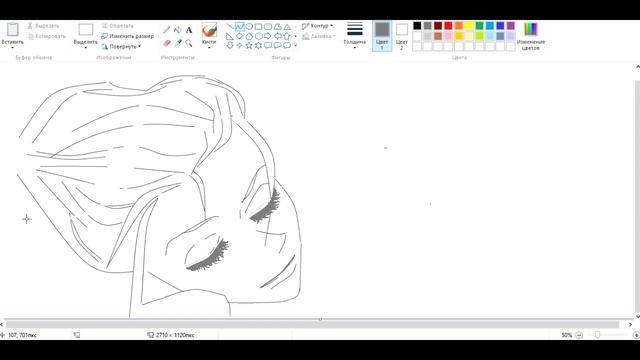
Task: Choose the Cloud callout shape
Action: click(287, 45)
